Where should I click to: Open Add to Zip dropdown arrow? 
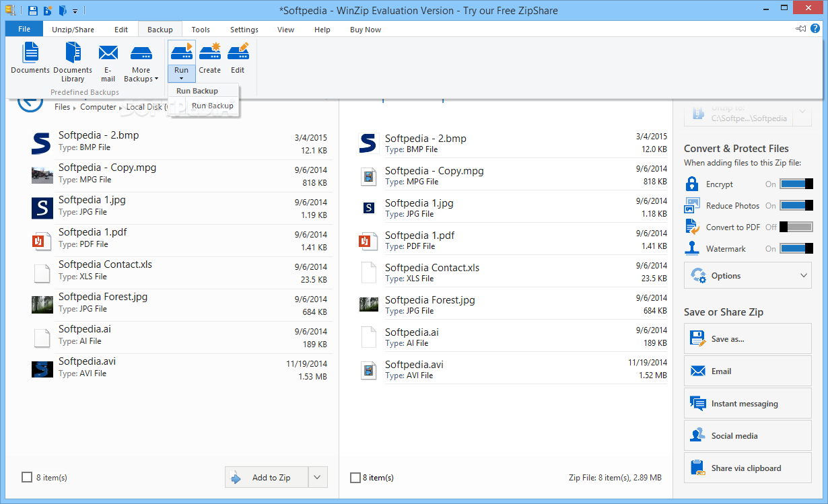pos(318,477)
